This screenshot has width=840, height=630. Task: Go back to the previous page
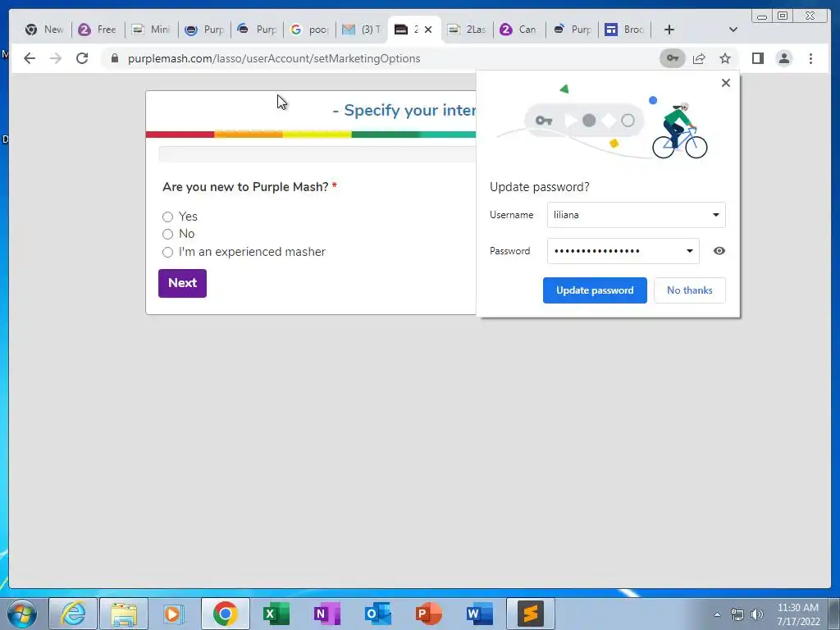click(30, 58)
